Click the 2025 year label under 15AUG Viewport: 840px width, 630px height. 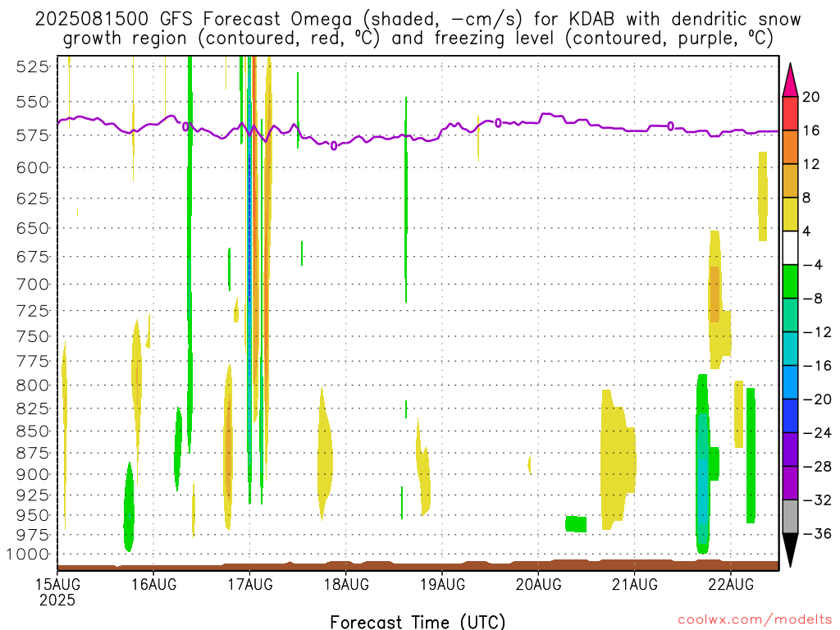tap(57, 600)
